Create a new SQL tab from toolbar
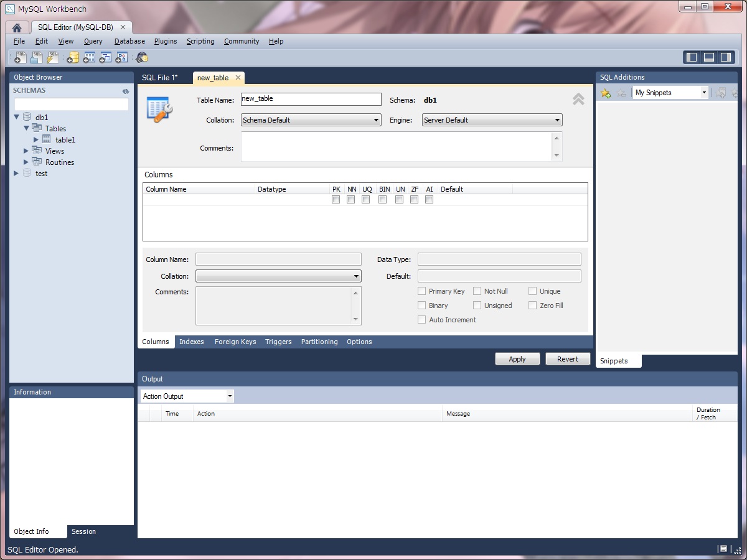Image resolution: width=747 pixels, height=560 pixels. 20,57
